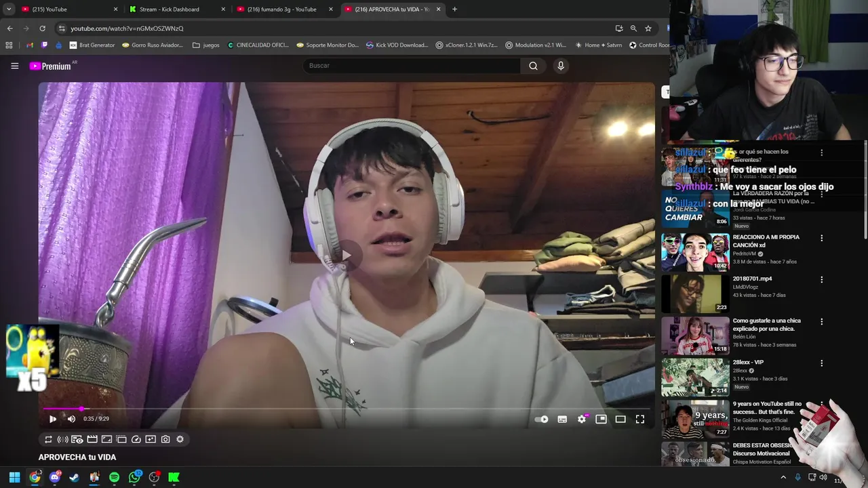The image size is (868, 488).
Task: Toggle the autoplay switch in the player
Action: [x=541, y=420]
